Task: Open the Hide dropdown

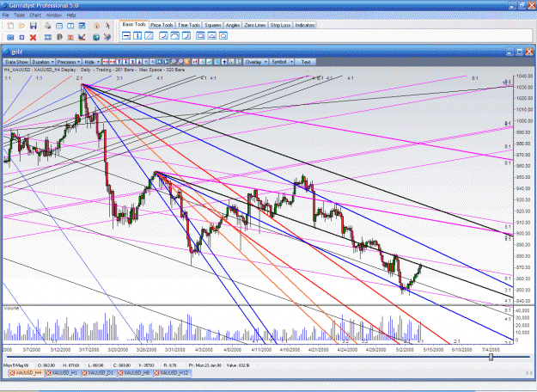Action: click(91, 62)
